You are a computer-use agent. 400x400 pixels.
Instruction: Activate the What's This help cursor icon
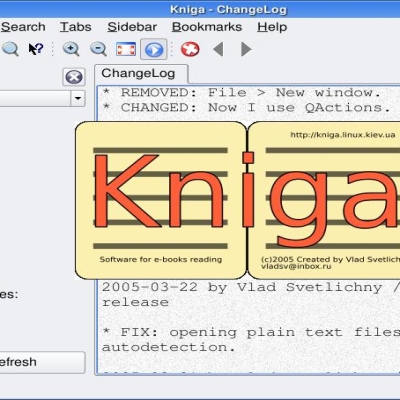(x=36, y=49)
